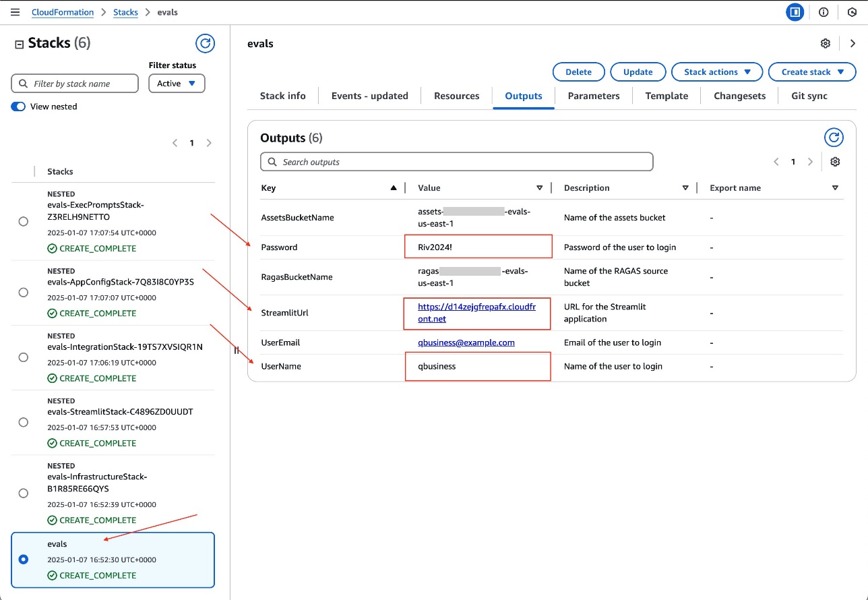Open the Changesets tab

tap(740, 96)
